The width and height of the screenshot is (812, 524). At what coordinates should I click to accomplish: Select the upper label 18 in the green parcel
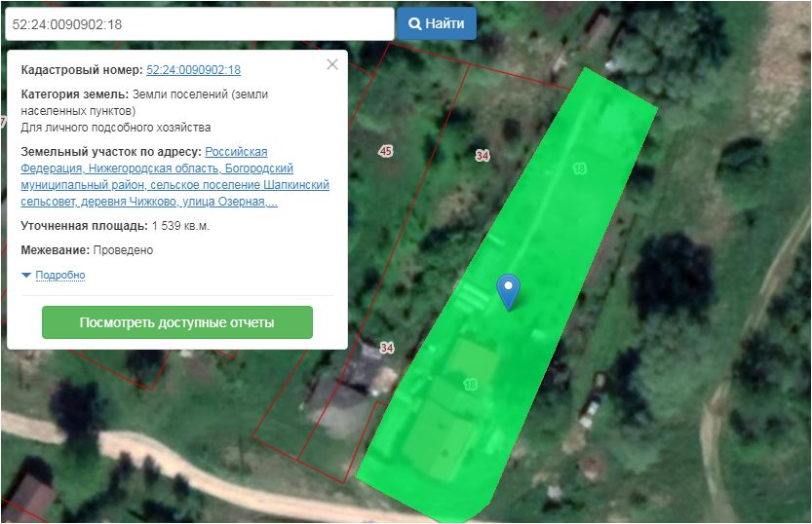click(580, 168)
